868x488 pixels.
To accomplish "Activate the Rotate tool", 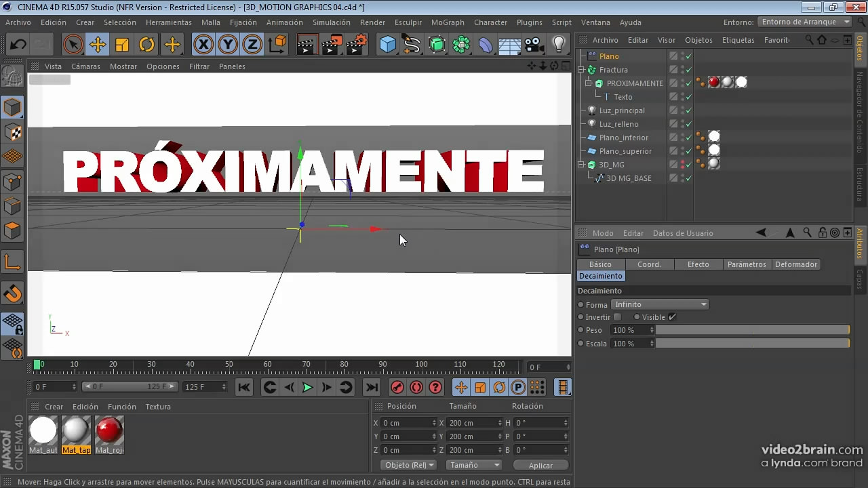I will (147, 45).
